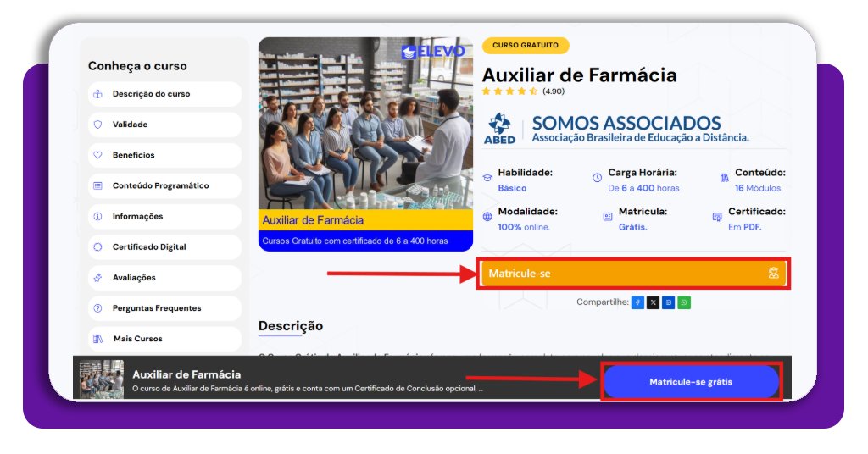This screenshot has height=454, width=868.
Task: Click 16 Módulos content value
Action: tap(757, 188)
